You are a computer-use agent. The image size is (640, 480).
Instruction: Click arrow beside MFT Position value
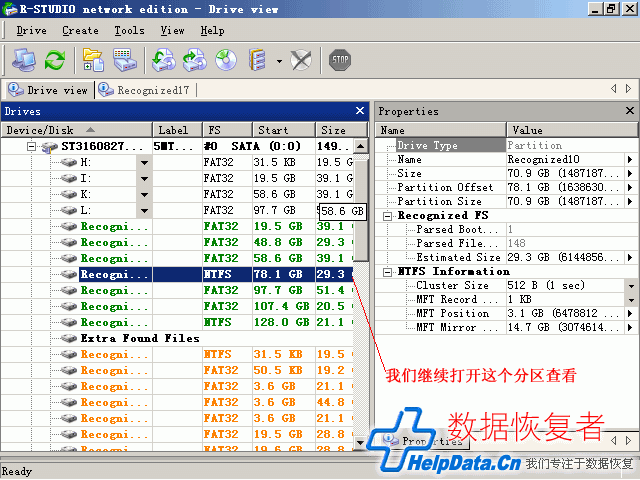(x=630, y=313)
